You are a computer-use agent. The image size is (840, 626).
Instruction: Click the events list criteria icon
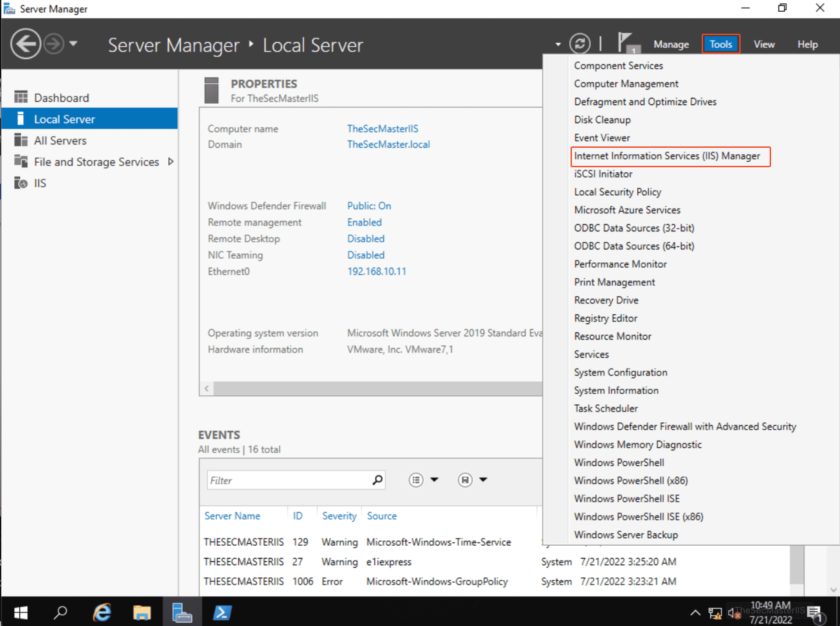click(415, 480)
